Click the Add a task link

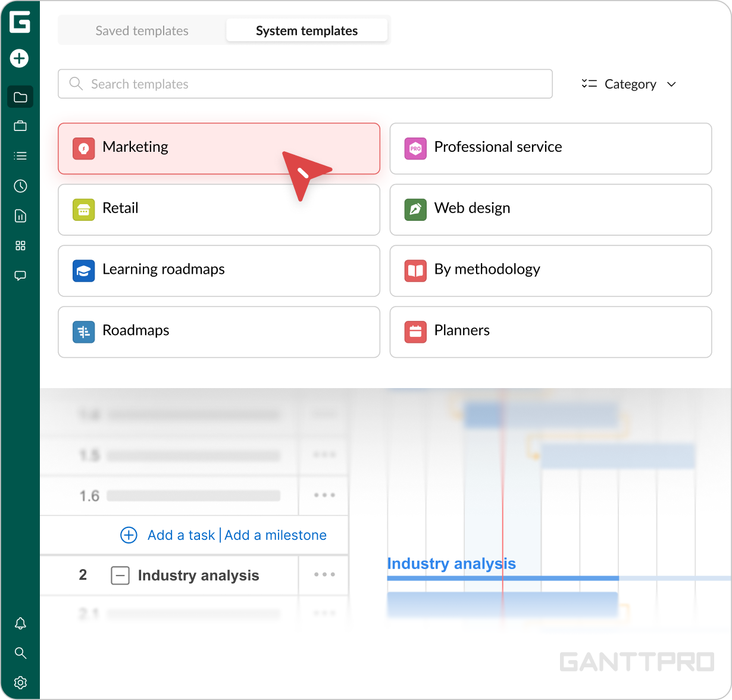click(181, 535)
